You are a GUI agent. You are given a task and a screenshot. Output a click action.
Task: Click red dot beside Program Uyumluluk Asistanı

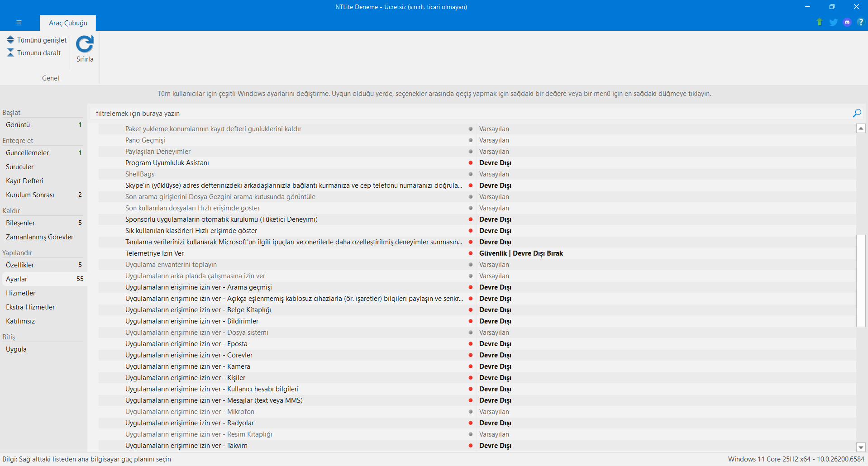[471, 163]
